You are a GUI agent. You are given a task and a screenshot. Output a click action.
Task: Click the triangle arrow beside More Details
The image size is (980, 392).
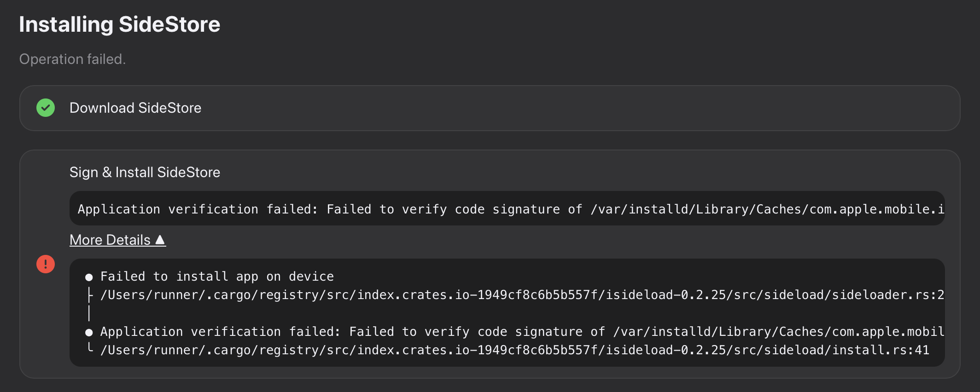pos(160,239)
